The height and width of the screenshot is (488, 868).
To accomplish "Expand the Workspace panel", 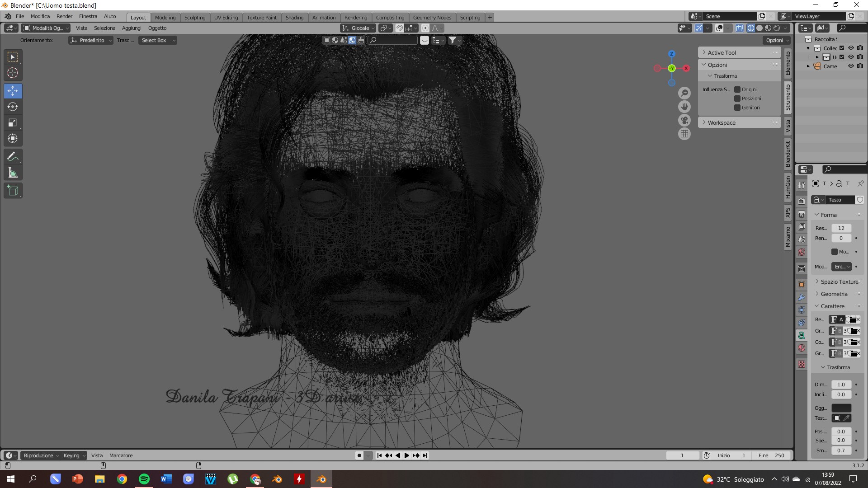I will click(x=721, y=122).
